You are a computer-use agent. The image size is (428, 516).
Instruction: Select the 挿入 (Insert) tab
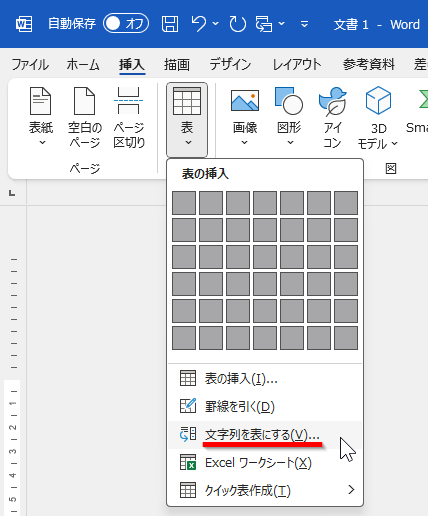[132, 64]
